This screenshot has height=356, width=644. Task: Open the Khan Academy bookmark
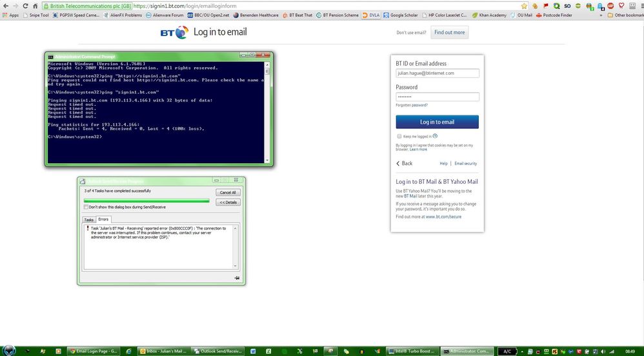click(x=488, y=15)
